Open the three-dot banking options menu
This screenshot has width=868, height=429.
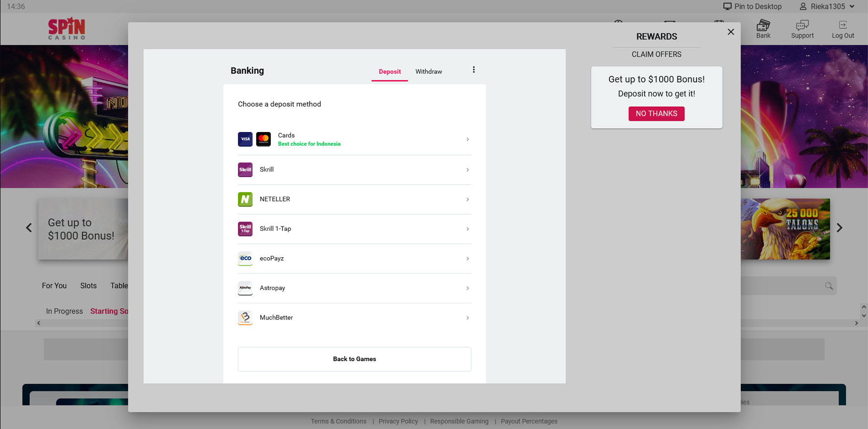[473, 70]
